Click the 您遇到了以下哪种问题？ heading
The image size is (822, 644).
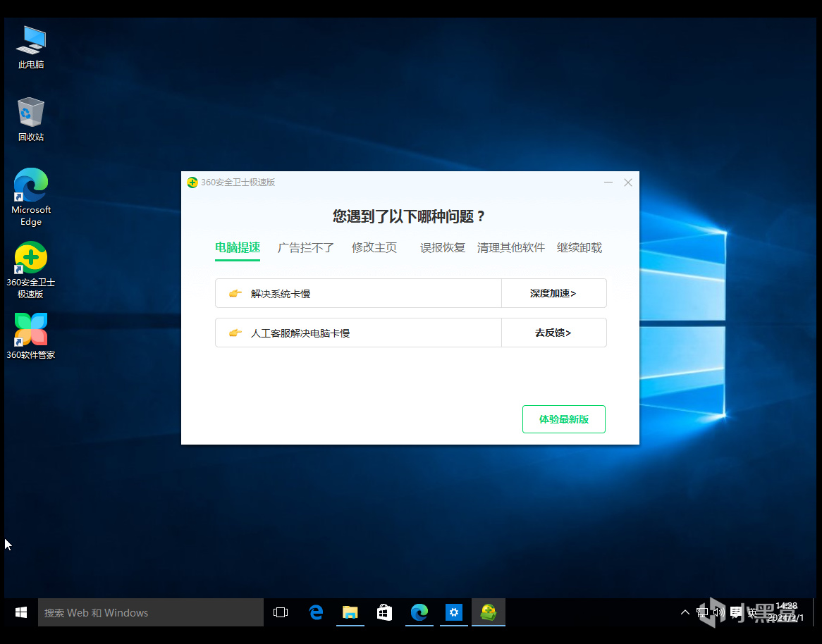tap(410, 216)
